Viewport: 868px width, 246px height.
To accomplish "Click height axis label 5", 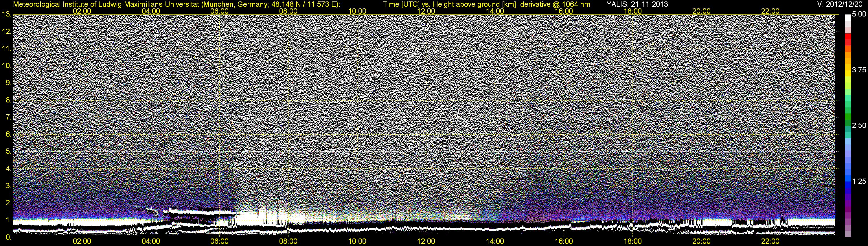I will pyautogui.click(x=8, y=152).
